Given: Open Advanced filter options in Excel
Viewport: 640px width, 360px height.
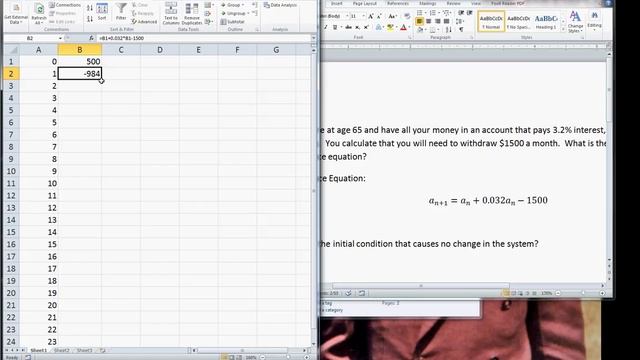Looking at the screenshot, I should coord(144,22).
